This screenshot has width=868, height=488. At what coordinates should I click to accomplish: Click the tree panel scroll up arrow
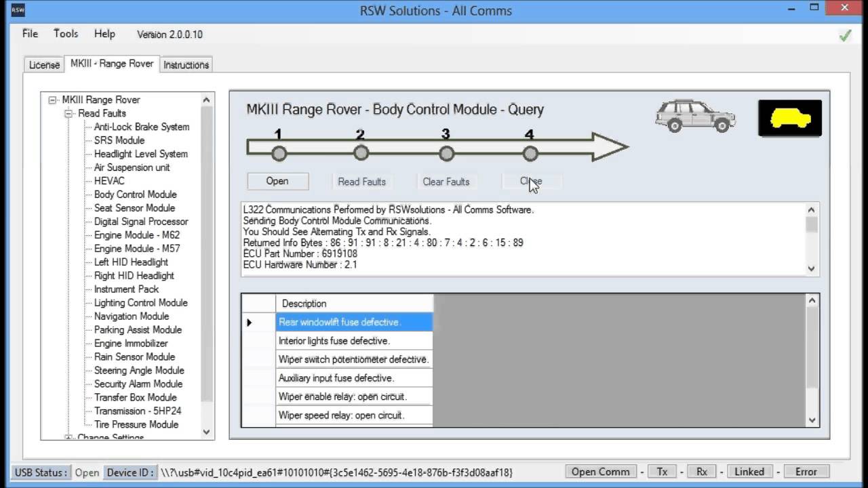206,100
